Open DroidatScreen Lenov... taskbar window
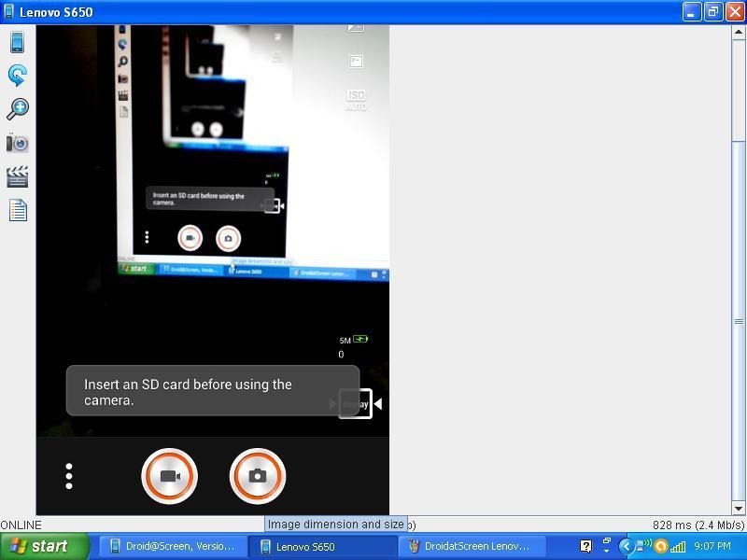The image size is (747, 560). [x=472, y=546]
